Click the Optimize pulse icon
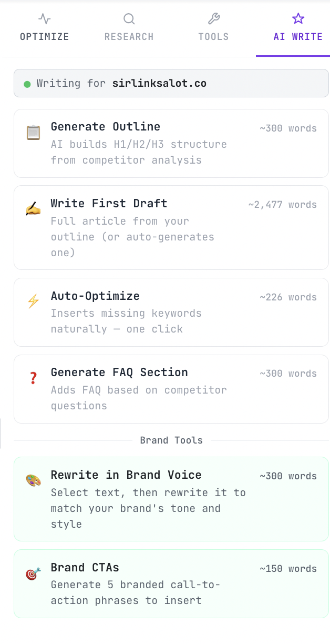This screenshot has width=330, height=644. tap(45, 19)
